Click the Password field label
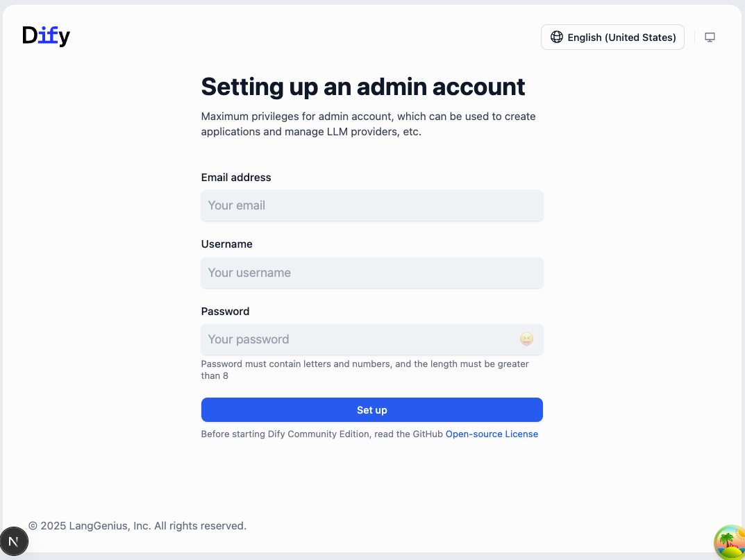Screen dimensions: 745x560 coord(225,312)
